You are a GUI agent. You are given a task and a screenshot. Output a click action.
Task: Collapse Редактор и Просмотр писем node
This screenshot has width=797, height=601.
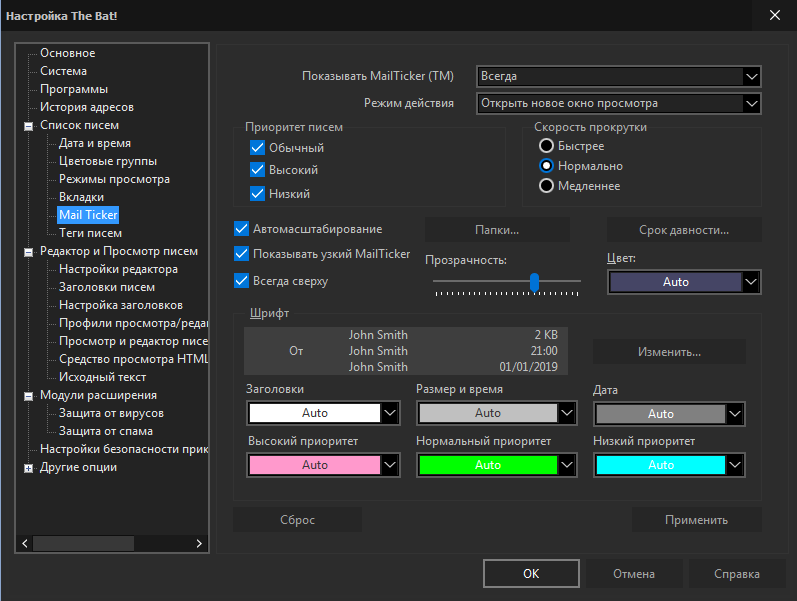pos(28,252)
